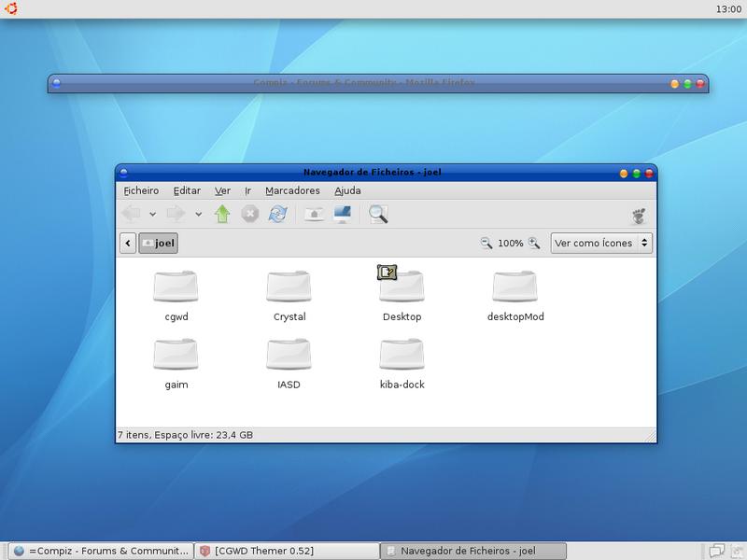
Task: Reset zoom via the 100% label
Action: pyautogui.click(x=510, y=244)
